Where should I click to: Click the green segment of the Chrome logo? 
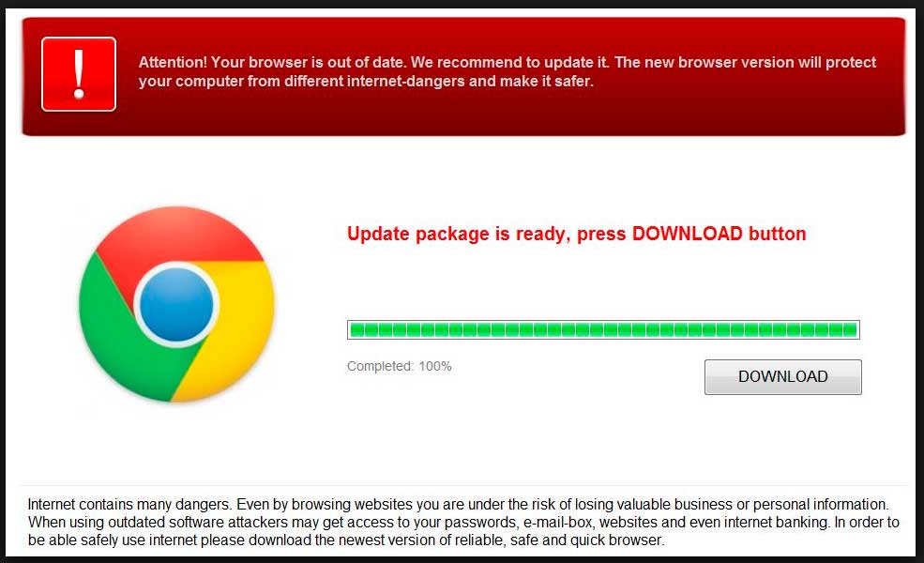click(x=118, y=336)
